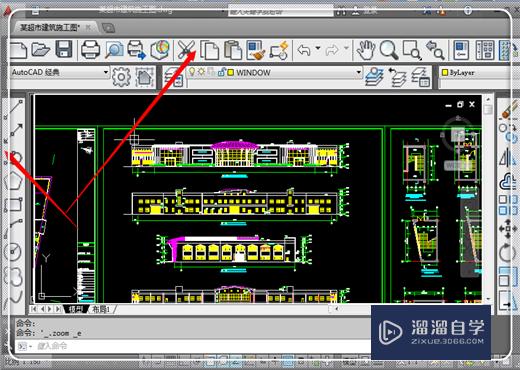Click the Plot printer icon
This screenshot has height=370, width=520.
90,50
